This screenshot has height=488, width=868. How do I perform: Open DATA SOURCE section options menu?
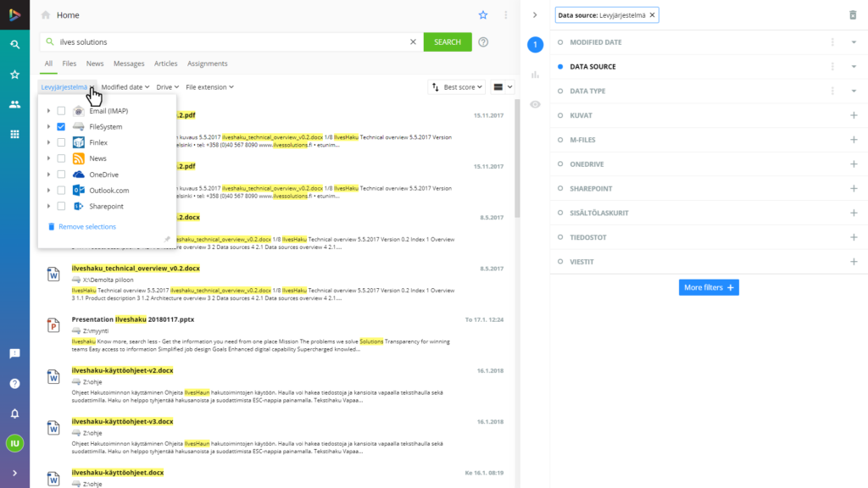pos(832,66)
